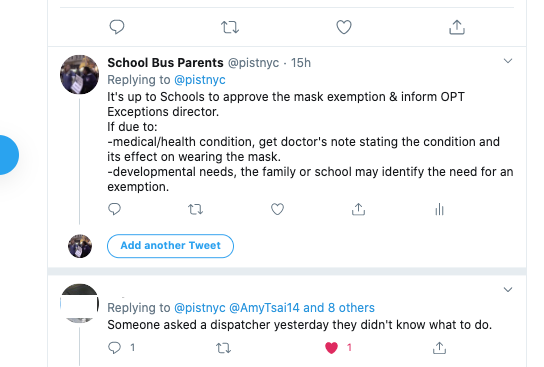Share the School Bus Parents tweet
This screenshot has height=367, width=544.
(358, 209)
